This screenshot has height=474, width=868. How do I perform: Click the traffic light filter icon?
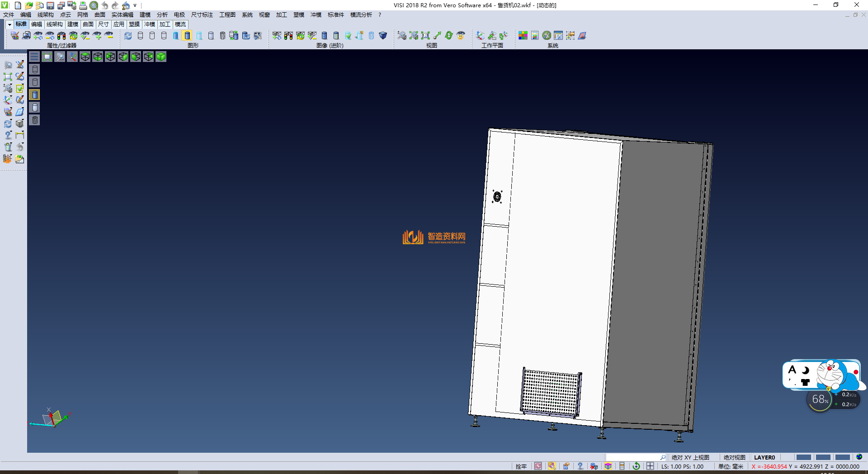[61, 35]
